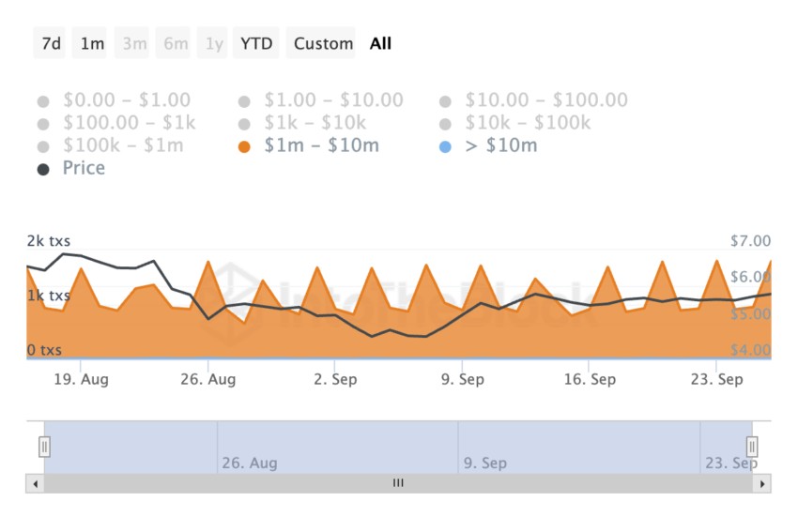Select the All range tab
The width and height of the screenshot is (798, 532).
[x=380, y=43]
